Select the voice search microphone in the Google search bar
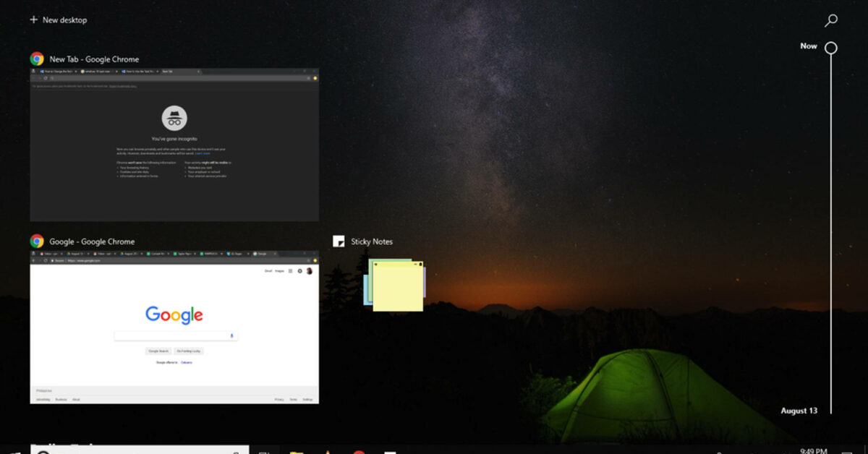The width and height of the screenshot is (868, 454). [x=231, y=335]
